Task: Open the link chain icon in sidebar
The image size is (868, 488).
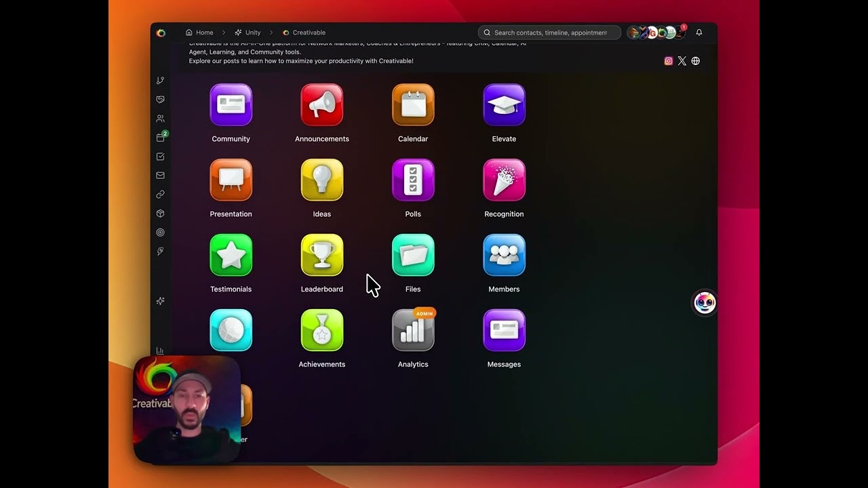Action: 160,194
